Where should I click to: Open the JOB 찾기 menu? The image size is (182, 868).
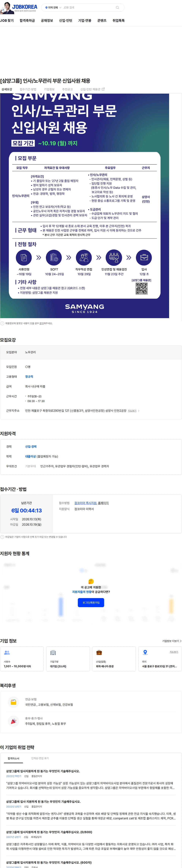pyautogui.click(x=7, y=21)
